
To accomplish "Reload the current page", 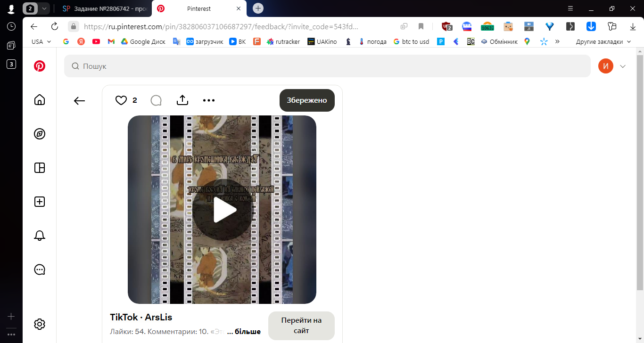I will [x=55, y=26].
